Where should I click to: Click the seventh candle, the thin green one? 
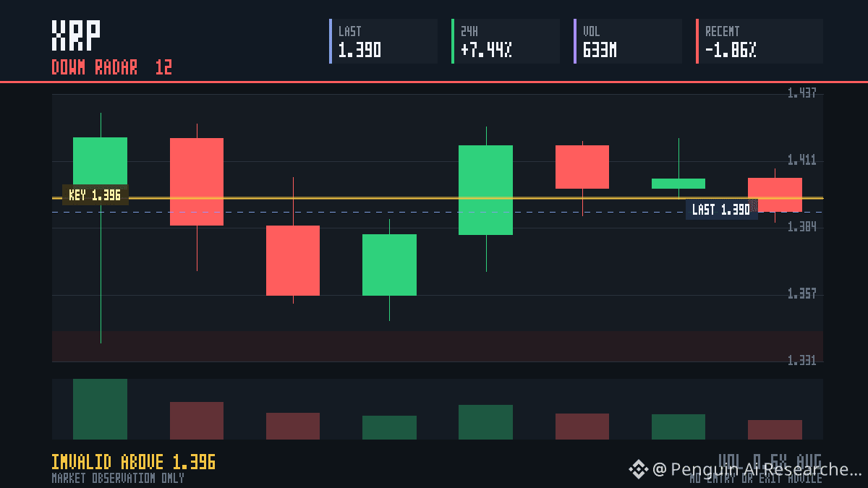click(678, 184)
